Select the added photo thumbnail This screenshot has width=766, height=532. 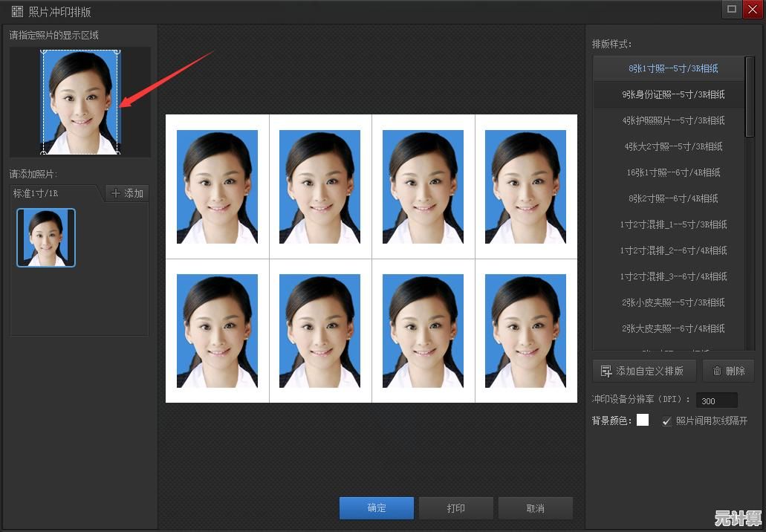coord(46,238)
